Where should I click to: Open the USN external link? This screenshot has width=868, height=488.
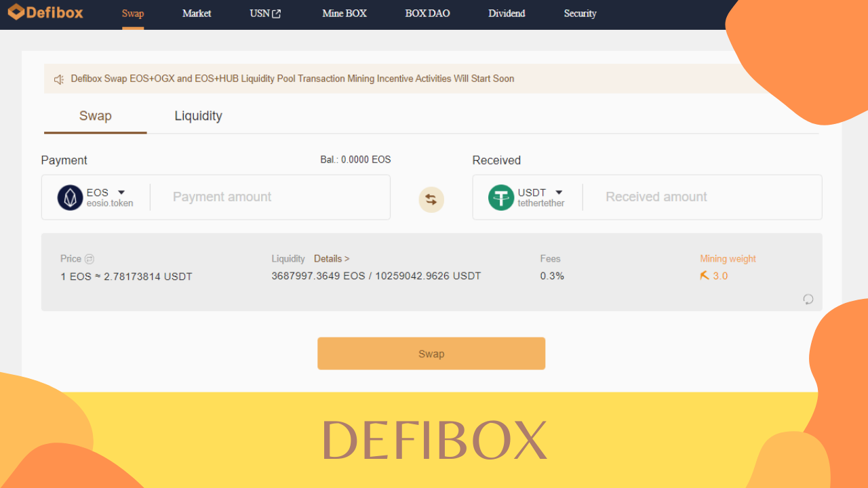point(265,14)
